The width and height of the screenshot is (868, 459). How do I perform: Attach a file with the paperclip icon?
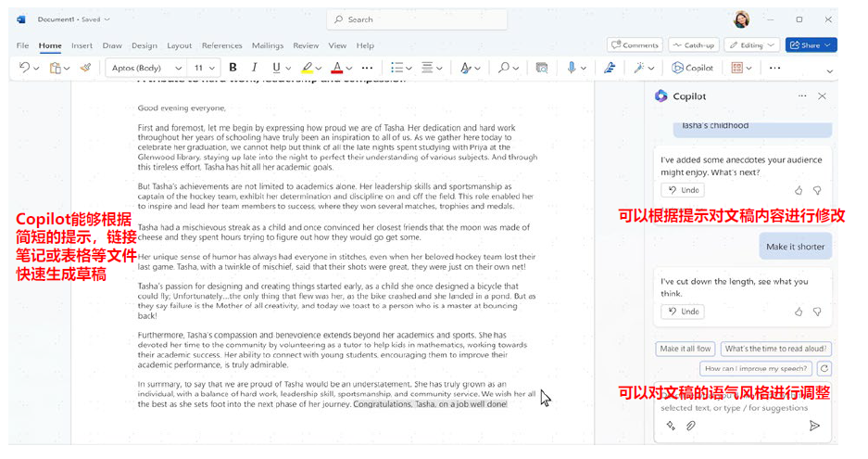pos(691,426)
